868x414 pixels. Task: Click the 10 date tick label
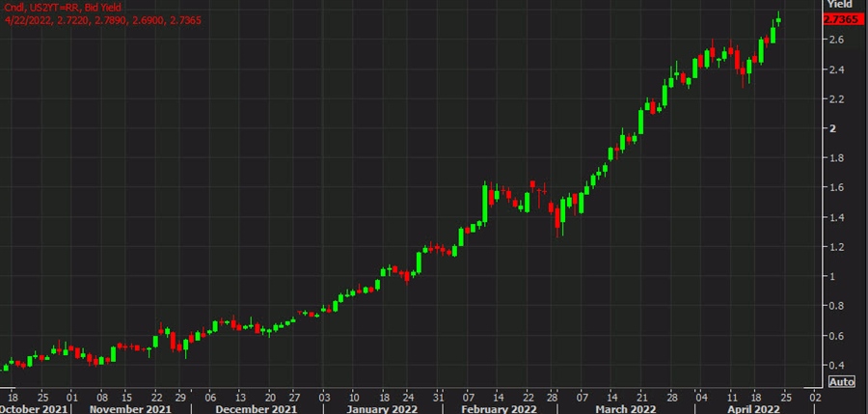click(x=354, y=397)
